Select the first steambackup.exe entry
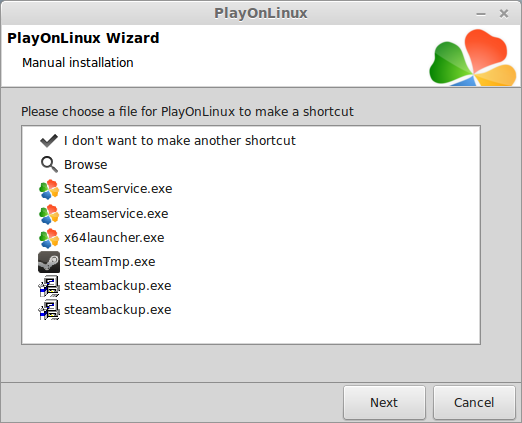Viewport: 522px width, 423px height. [x=118, y=286]
